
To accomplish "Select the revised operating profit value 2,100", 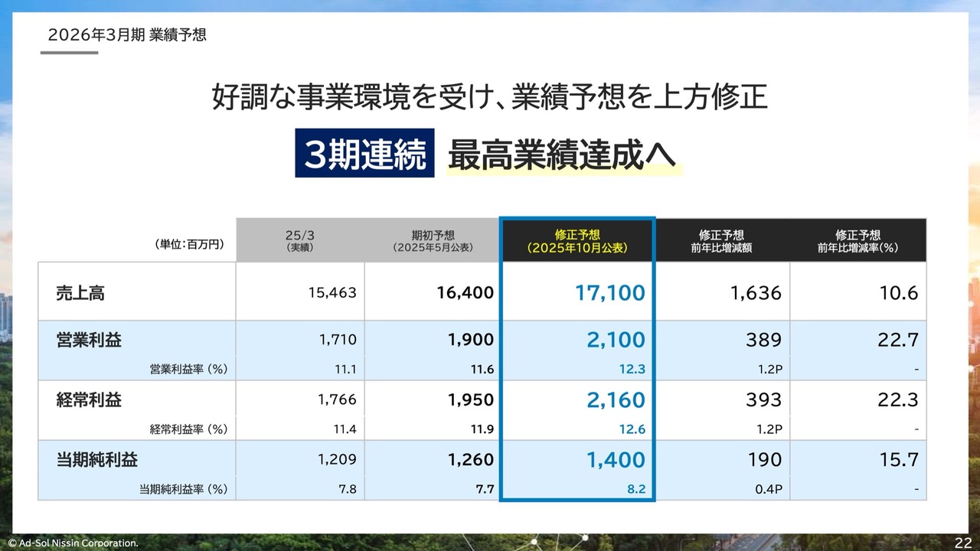I will (x=616, y=340).
